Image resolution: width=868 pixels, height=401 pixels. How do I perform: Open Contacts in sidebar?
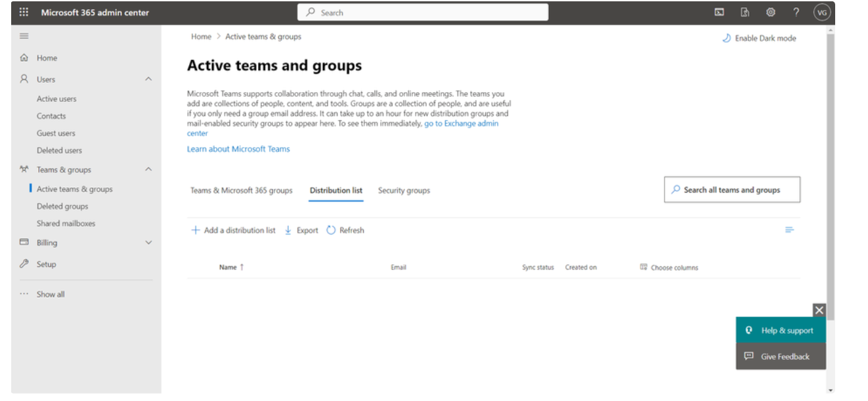[x=51, y=116]
